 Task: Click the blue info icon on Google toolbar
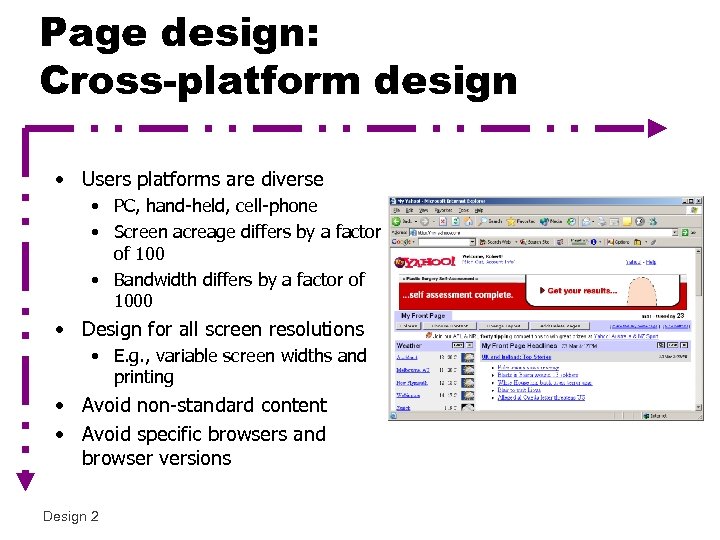(x=593, y=242)
